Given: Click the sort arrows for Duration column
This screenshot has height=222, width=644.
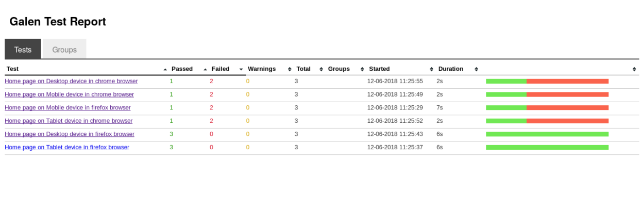Looking at the screenshot, I should [476, 69].
